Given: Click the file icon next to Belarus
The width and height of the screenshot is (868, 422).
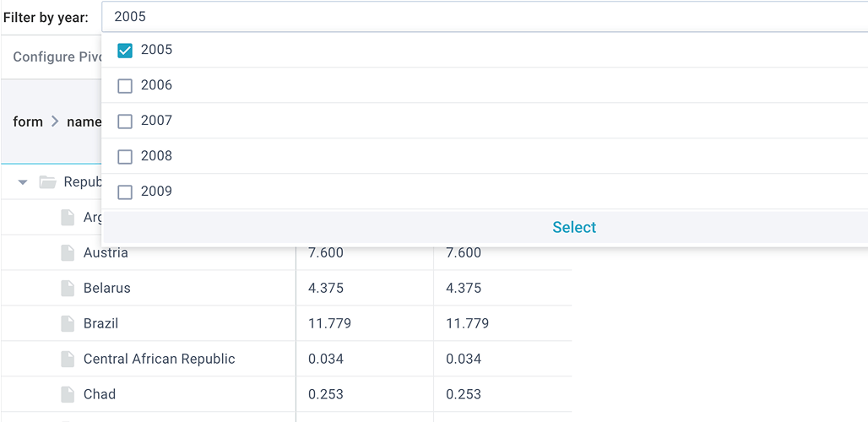Looking at the screenshot, I should [x=68, y=288].
